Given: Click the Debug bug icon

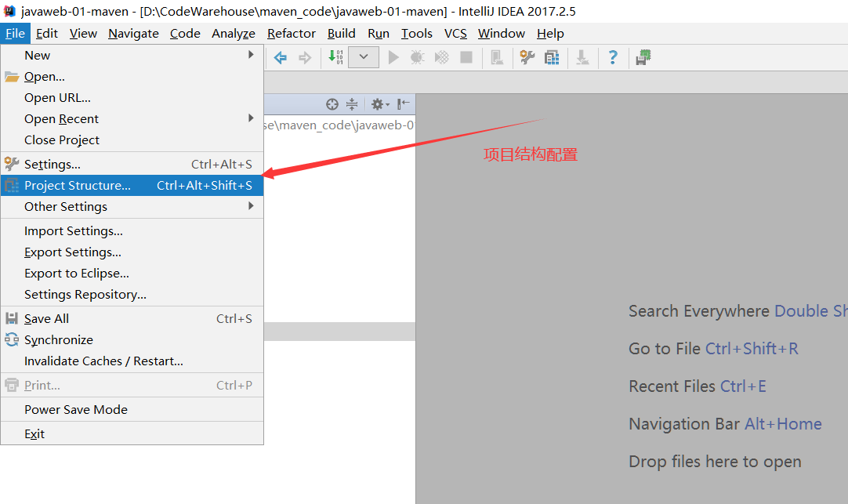Looking at the screenshot, I should (x=418, y=57).
